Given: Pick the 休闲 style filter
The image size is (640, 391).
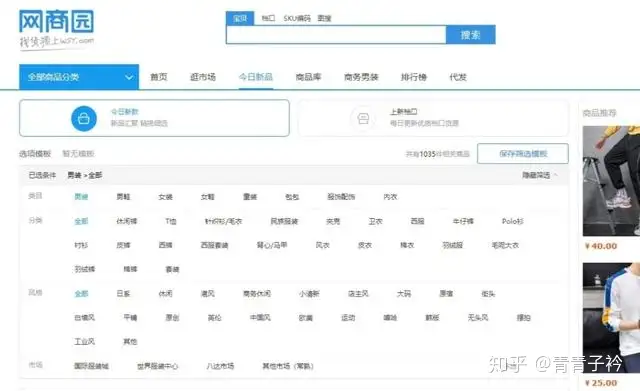Looking at the screenshot, I should pyautogui.click(x=165, y=293).
